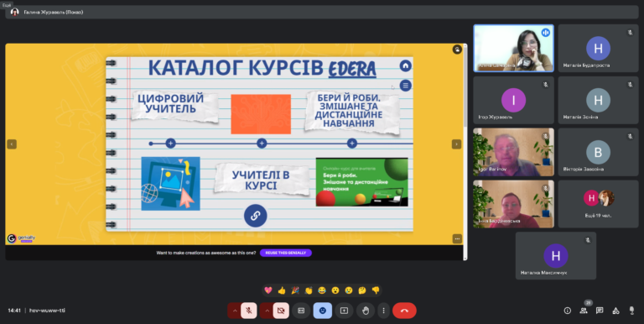This screenshot has width=644, height=324.
Task: Open Genially slide index menu icon
Action: [x=405, y=86]
